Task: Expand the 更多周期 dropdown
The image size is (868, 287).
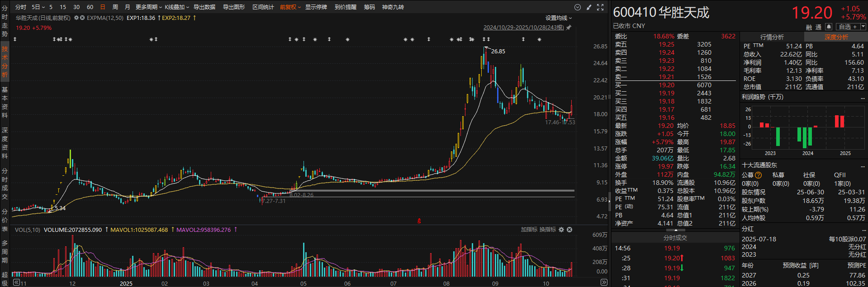Action: [148, 7]
